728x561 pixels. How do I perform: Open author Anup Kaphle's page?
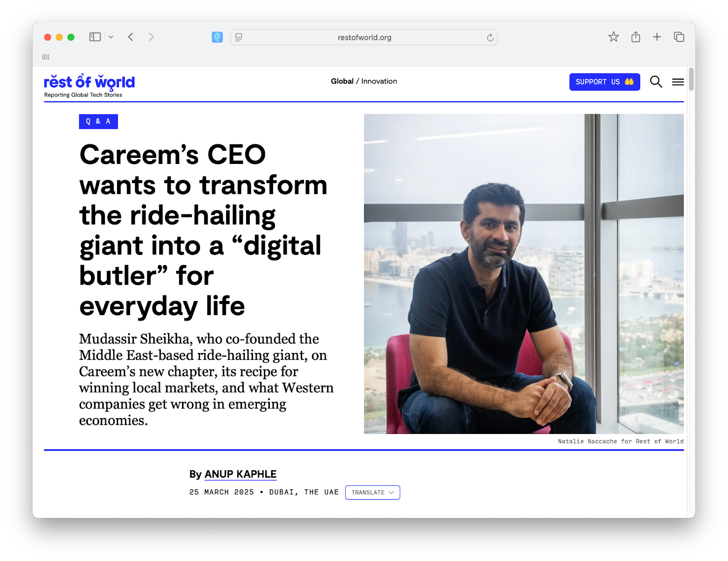tap(240, 474)
